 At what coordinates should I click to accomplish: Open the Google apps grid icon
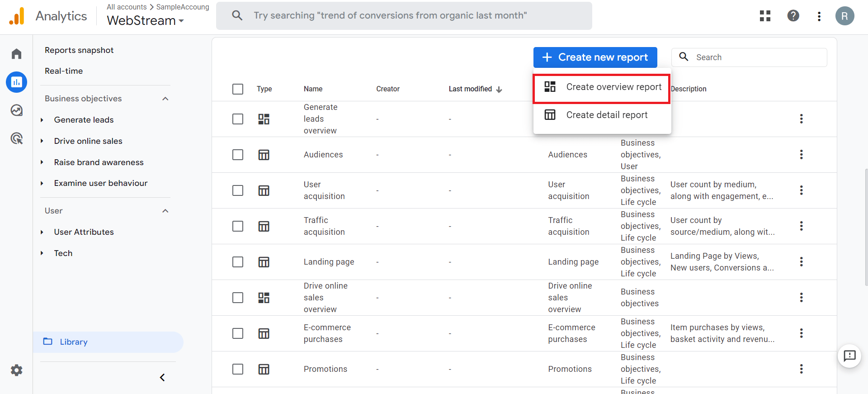pos(765,16)
